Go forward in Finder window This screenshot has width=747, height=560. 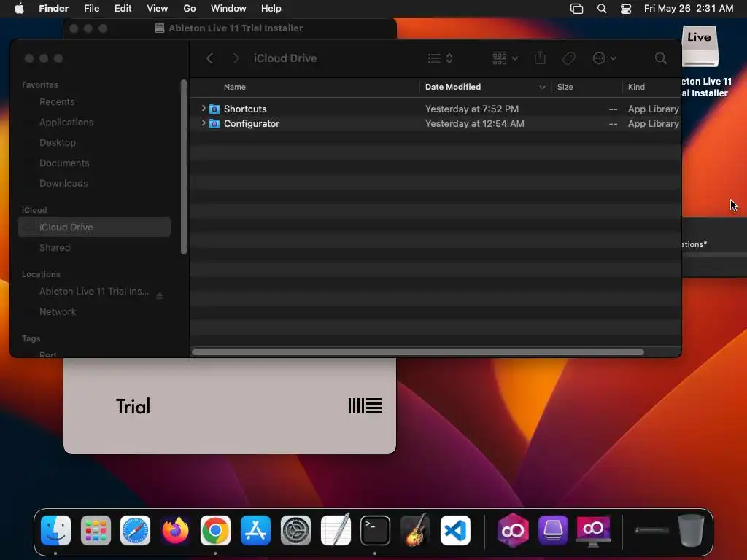pos(236,58)
